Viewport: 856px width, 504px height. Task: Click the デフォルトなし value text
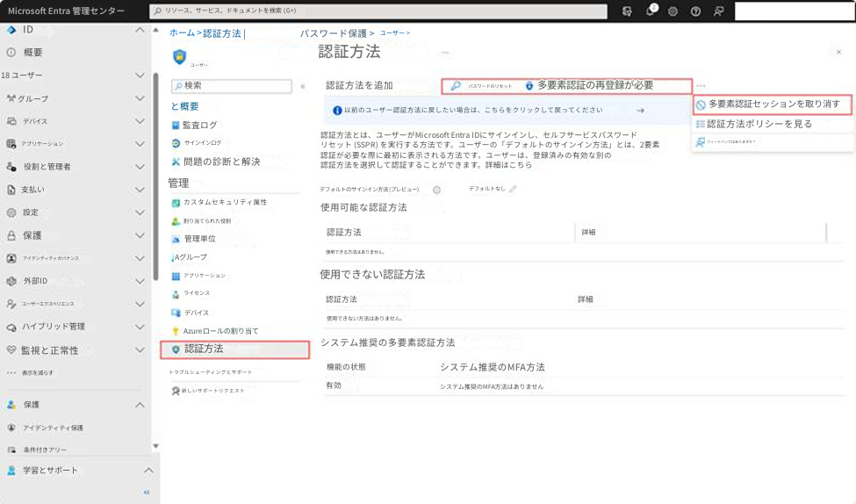pyautogui.click(x=487, y=189)
